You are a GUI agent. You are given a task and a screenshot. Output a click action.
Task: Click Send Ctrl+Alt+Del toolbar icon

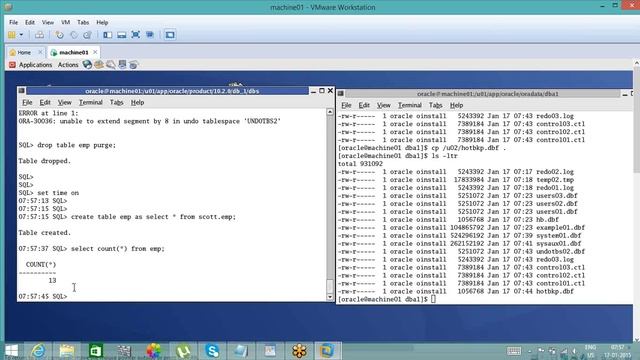[x=39, y=35]
